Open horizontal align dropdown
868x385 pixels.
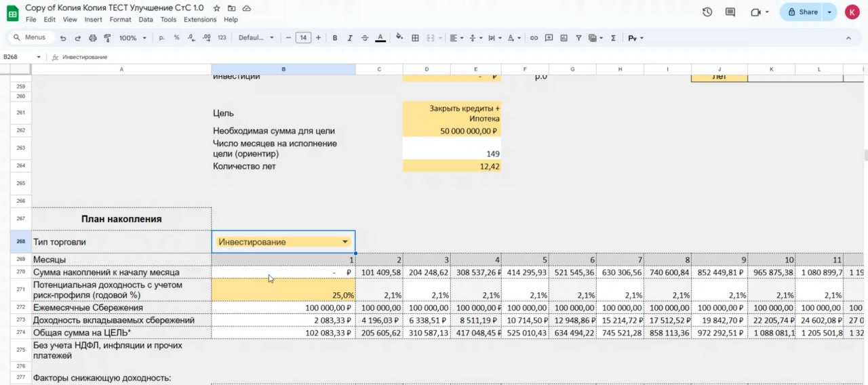[456, 38]
